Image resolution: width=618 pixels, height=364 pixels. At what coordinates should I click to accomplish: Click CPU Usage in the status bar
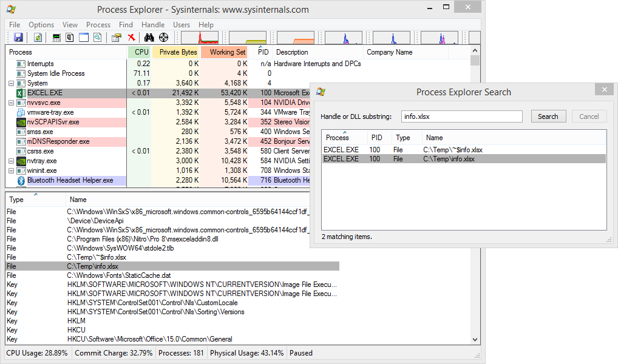click(x=37, y=353)
